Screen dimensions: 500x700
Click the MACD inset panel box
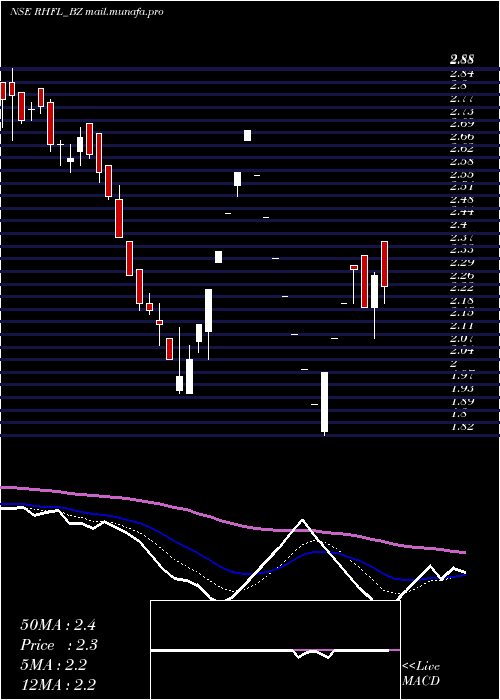(x=275, y=650)
